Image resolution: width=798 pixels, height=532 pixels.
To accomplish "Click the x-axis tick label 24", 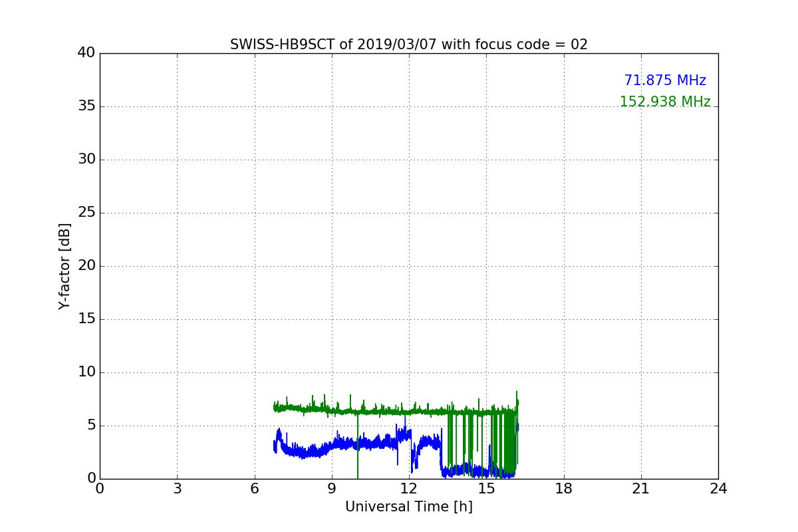I will tap(718, 489).
